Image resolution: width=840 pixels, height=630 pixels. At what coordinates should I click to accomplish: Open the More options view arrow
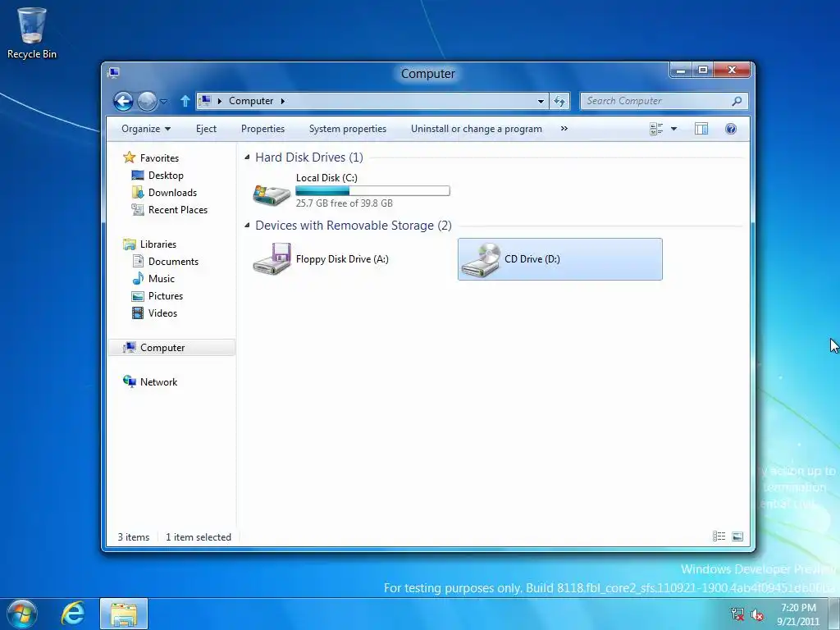tap(674, 129)
